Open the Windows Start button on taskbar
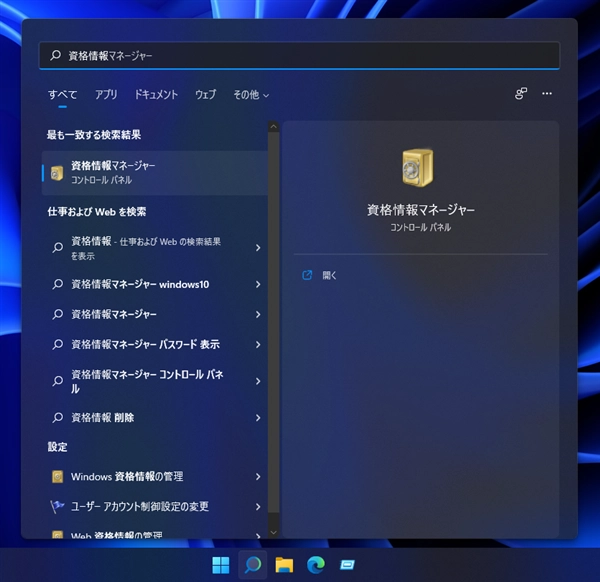The image size is (600, 582). pyautogui.click(x=221, y=565)
